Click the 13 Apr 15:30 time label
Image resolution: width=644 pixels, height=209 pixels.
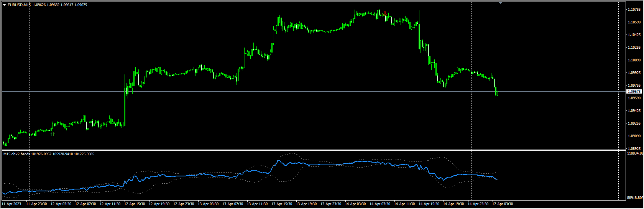pos(282,204)
